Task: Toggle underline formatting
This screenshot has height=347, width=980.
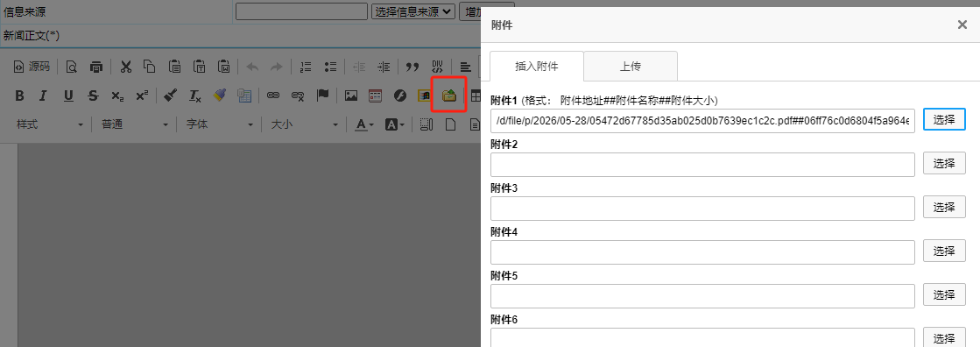Action: click(x=68, y=96)
